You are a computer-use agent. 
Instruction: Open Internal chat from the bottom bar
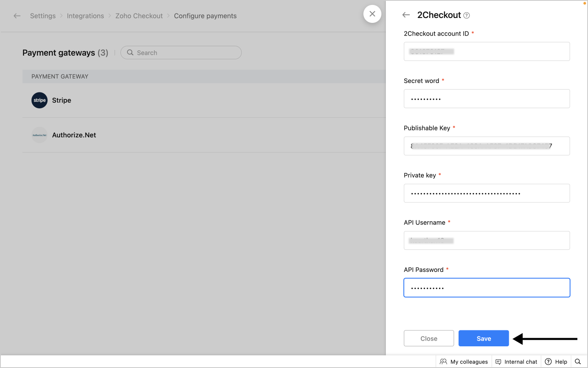[516, 361]
